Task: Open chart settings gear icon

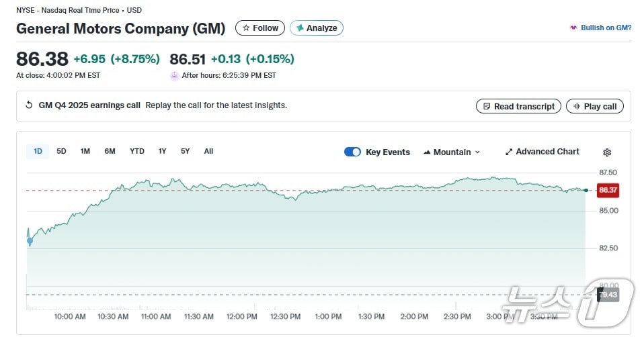Action: click(x=607, y=152)
